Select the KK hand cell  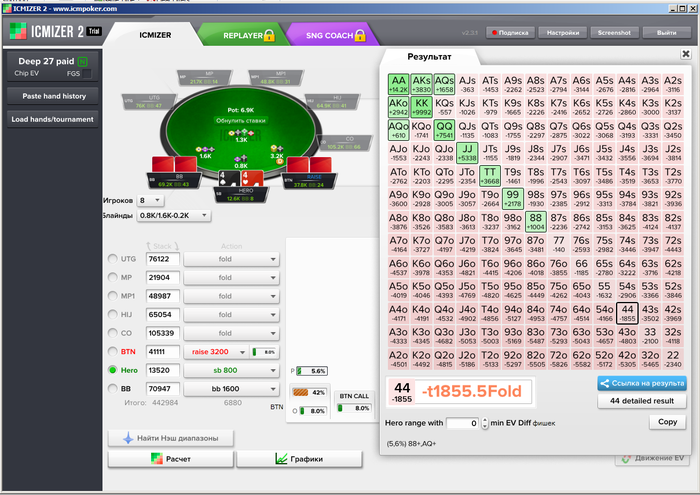pyautogui.click(x=421, y=107)
